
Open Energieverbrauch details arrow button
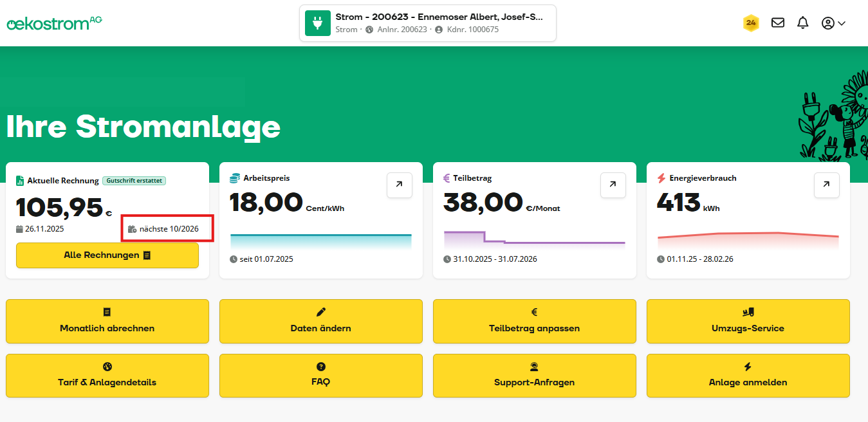827,185
